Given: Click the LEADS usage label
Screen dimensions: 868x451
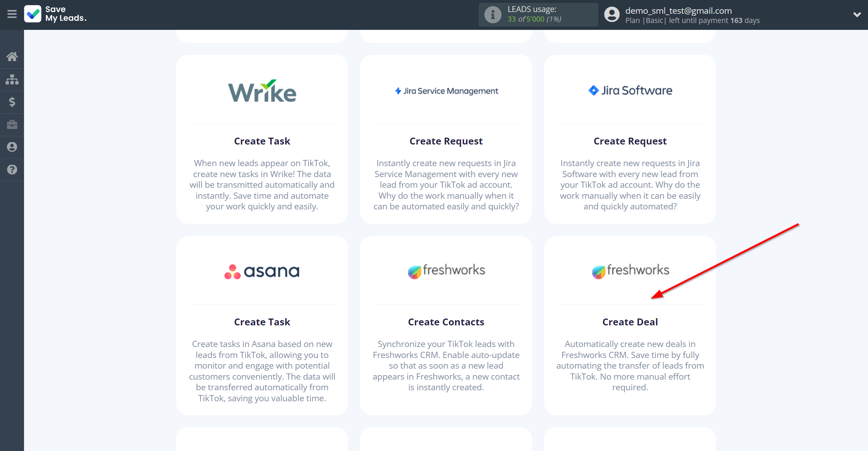Looking at the screenshot, I should click(x=532, y=9).
